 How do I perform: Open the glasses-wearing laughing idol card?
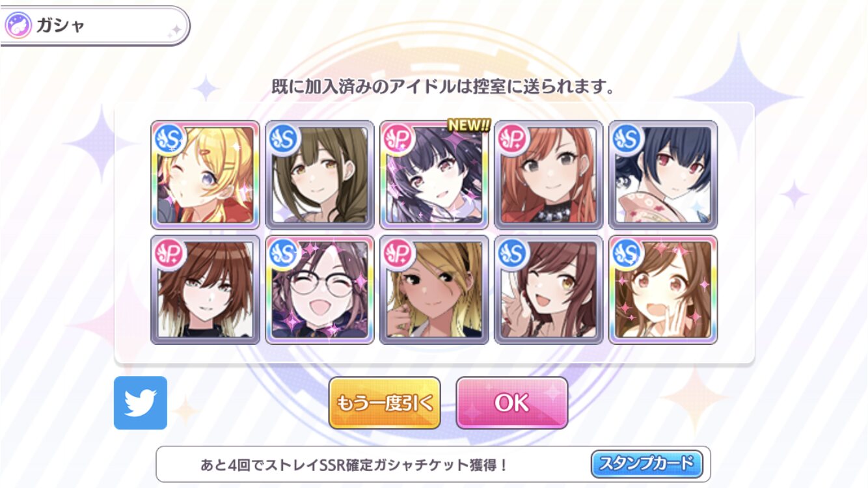tap(319, 290)
